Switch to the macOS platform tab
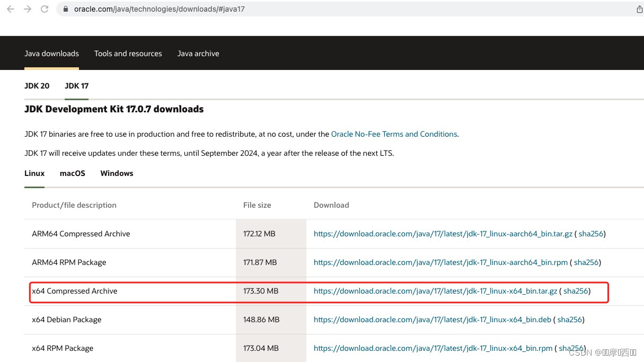644x362 pixels. 73,173
